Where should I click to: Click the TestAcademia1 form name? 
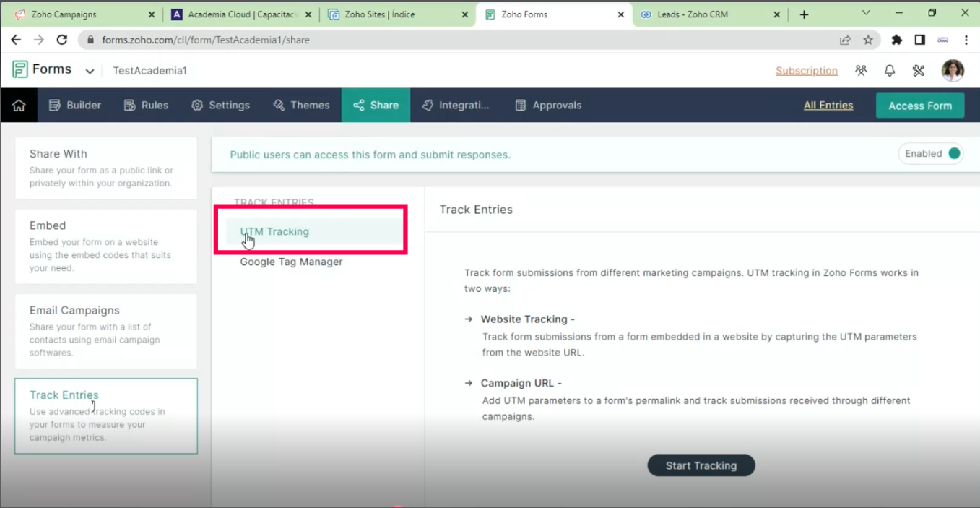[149, 71]
